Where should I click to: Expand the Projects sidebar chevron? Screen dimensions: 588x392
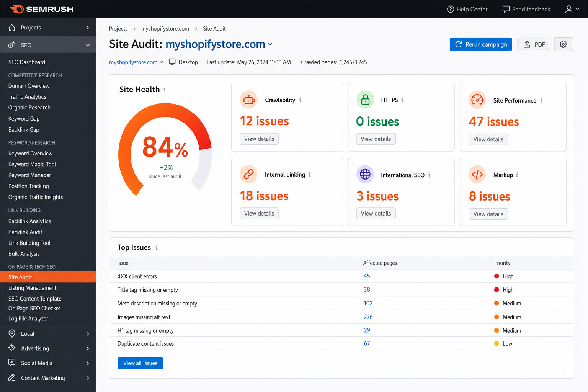click(x=88, y=28)
